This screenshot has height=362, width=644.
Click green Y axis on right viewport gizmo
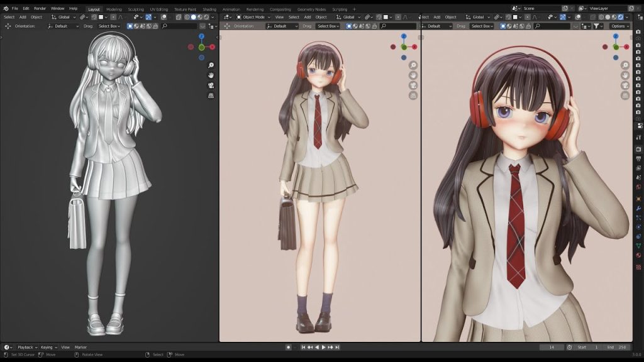coord(616,47)
